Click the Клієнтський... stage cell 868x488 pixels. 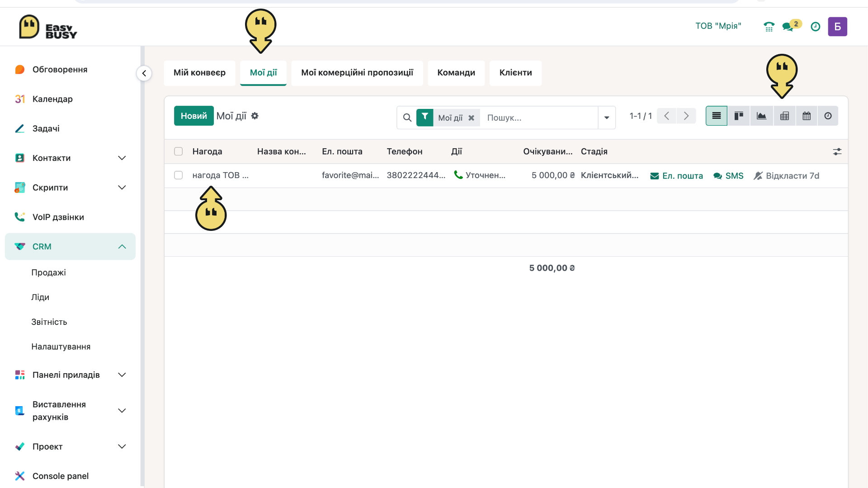pyautogui.click(x=609, y=175)
